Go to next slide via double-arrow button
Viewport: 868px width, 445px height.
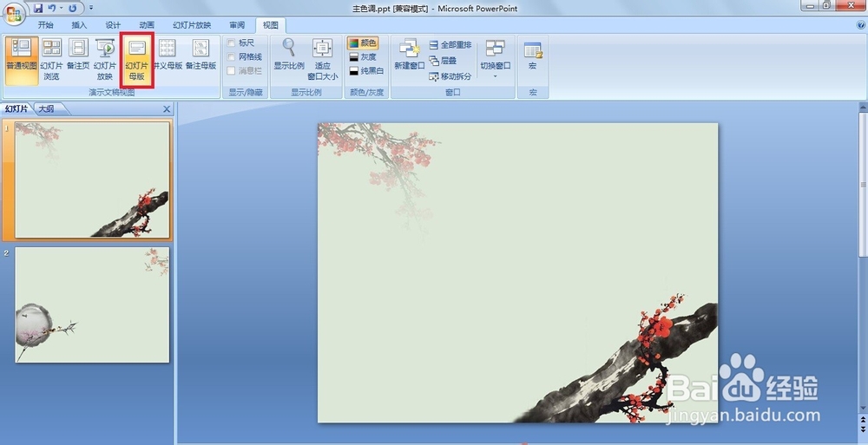coord(863,429)
